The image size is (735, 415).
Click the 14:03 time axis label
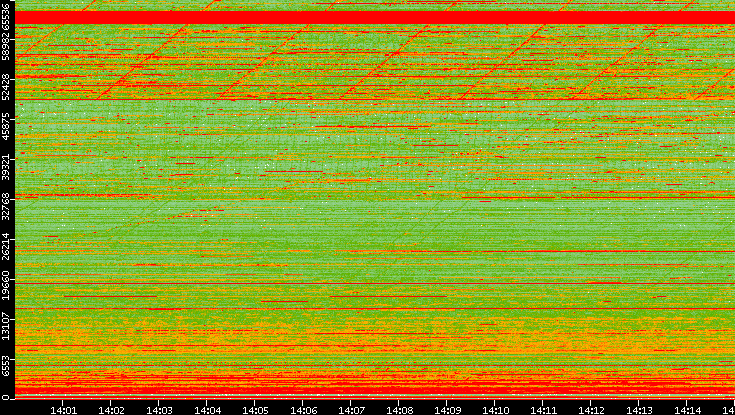coord(159,408)
